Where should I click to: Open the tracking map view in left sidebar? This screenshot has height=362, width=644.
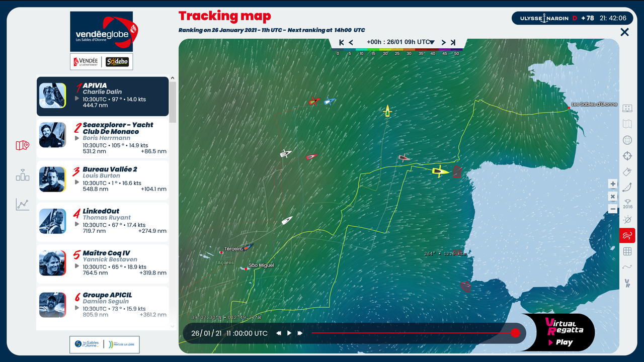click(x=23, y=145)
